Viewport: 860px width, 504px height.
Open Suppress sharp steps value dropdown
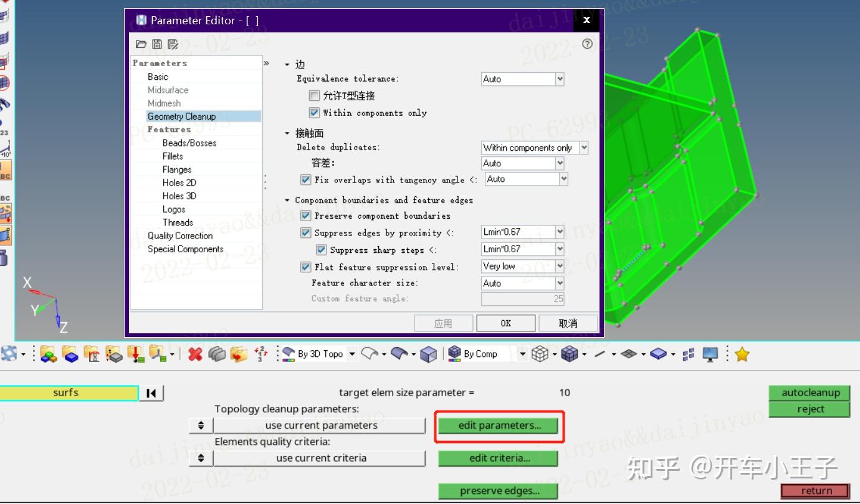(x=522, y=249)
